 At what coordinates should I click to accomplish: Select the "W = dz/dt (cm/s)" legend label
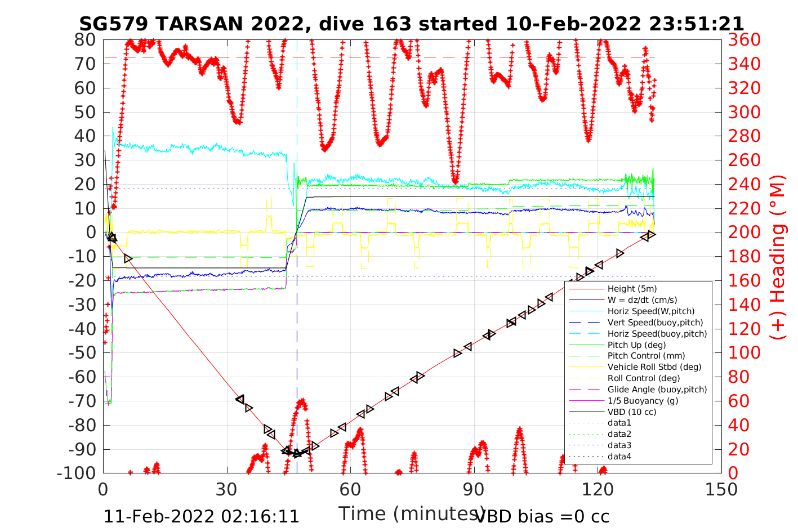pyautogui.click(x=642, y=300)
